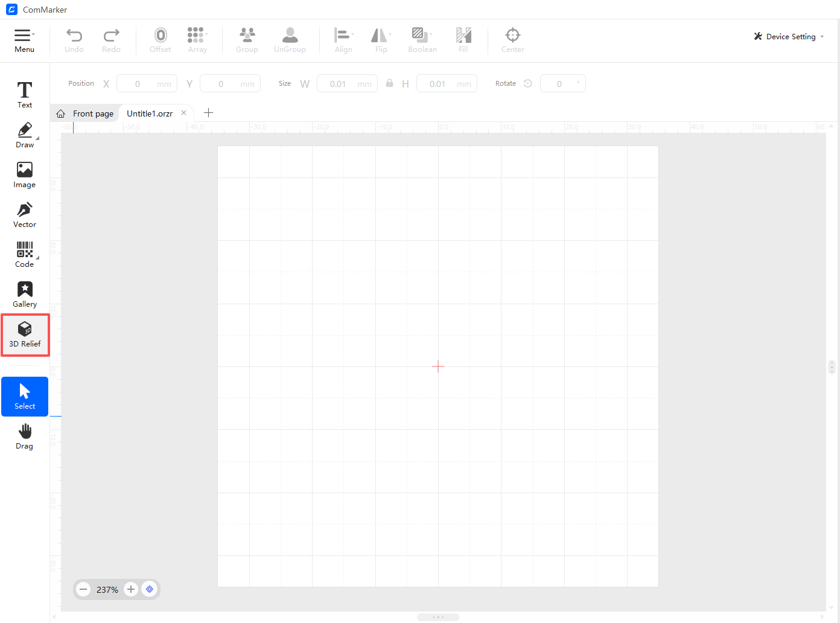Choose the Draw pencil tool
Screen dimensions: 840x623
tap(25, 135)
